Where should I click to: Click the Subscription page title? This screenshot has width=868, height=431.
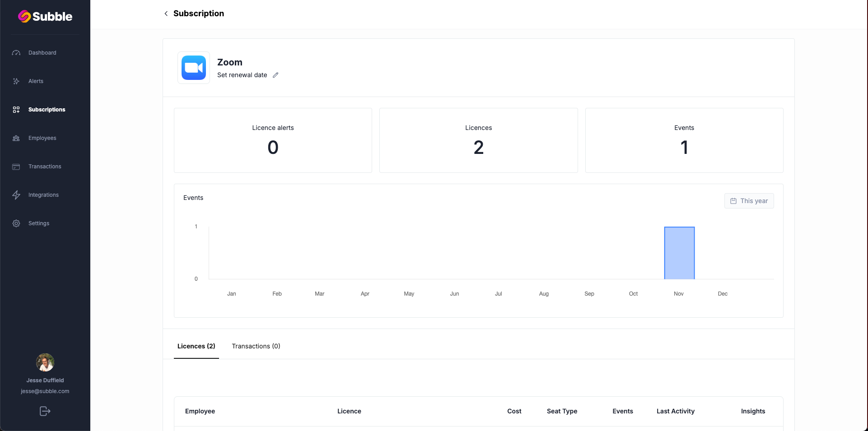pos(199,14)
